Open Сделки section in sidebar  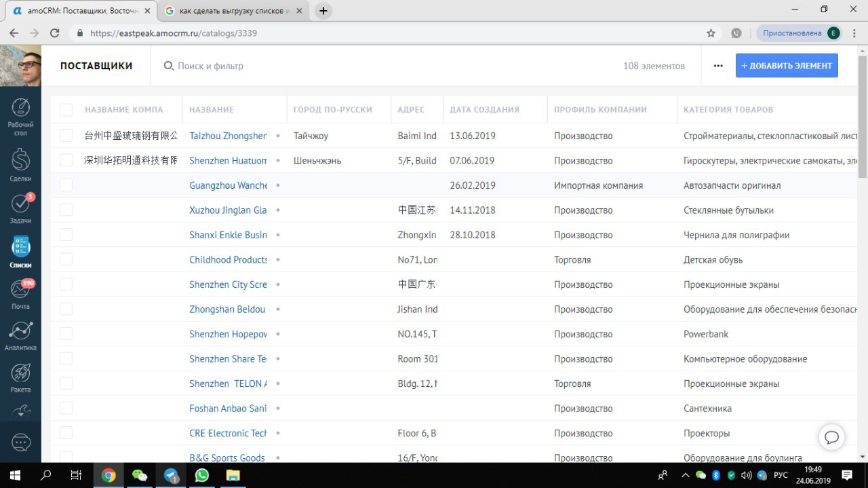click(20, 165)
